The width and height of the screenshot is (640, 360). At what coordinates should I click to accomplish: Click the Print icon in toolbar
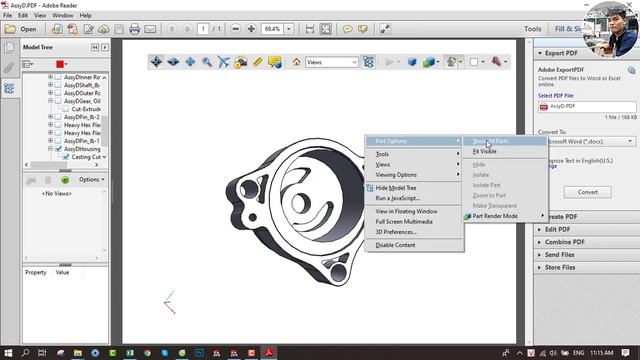click(134, 29)
